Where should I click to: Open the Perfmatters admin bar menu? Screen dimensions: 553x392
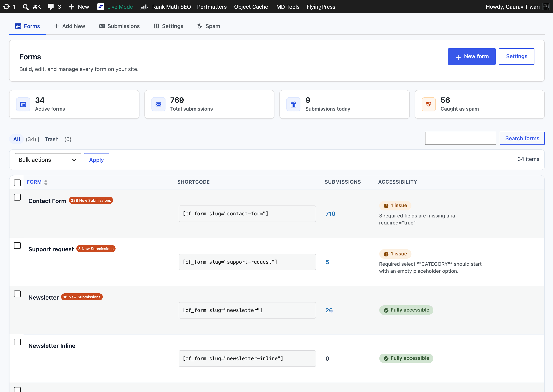click(212, 7)
